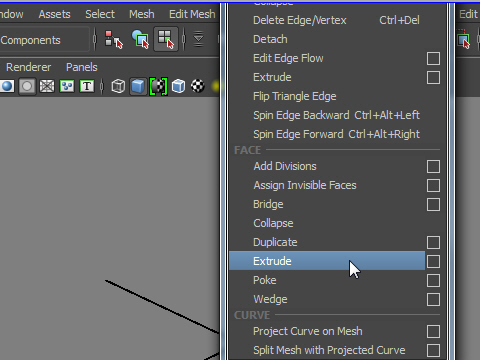480x360 pixels.
Task: Choose Assign Invisible Faces
Action: [327, 185]
